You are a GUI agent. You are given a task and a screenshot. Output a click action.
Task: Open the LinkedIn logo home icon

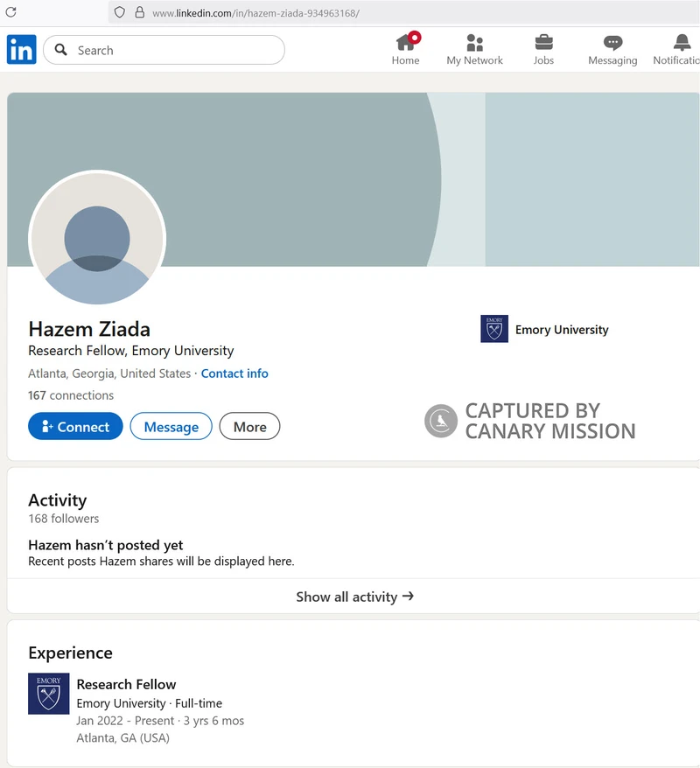point(22,50)
